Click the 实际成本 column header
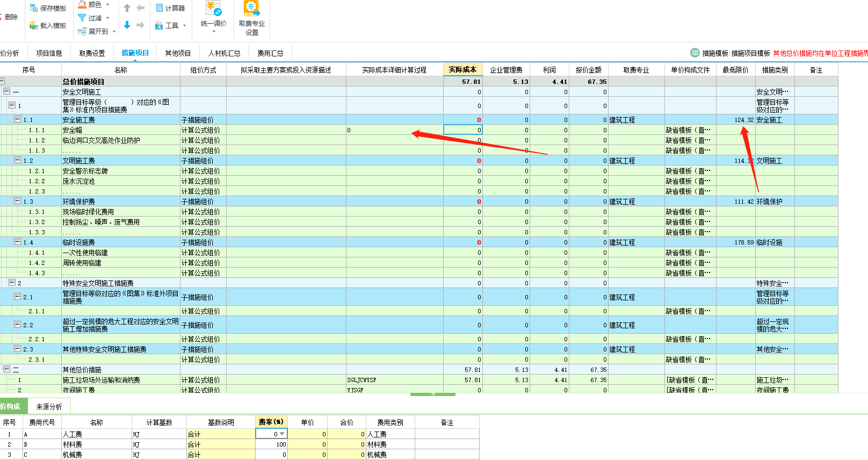868x460 pixels. [463, 69]
